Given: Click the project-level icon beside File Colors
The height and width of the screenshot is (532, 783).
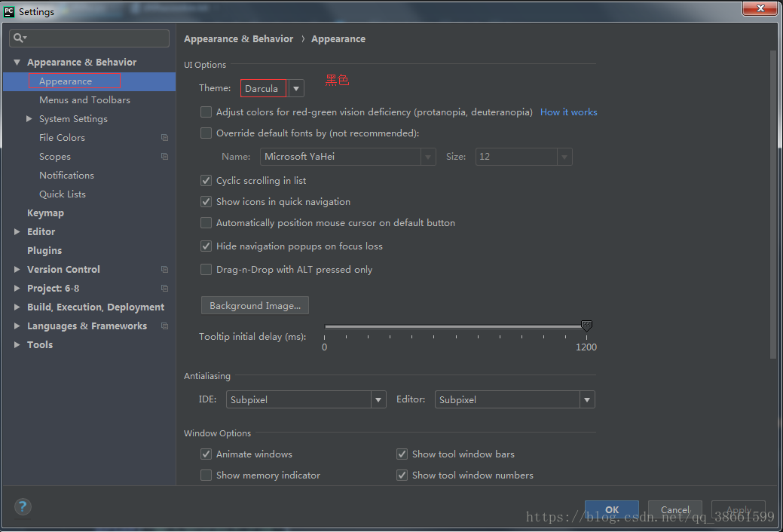Looking at the screenshot, I should [164, 138].
